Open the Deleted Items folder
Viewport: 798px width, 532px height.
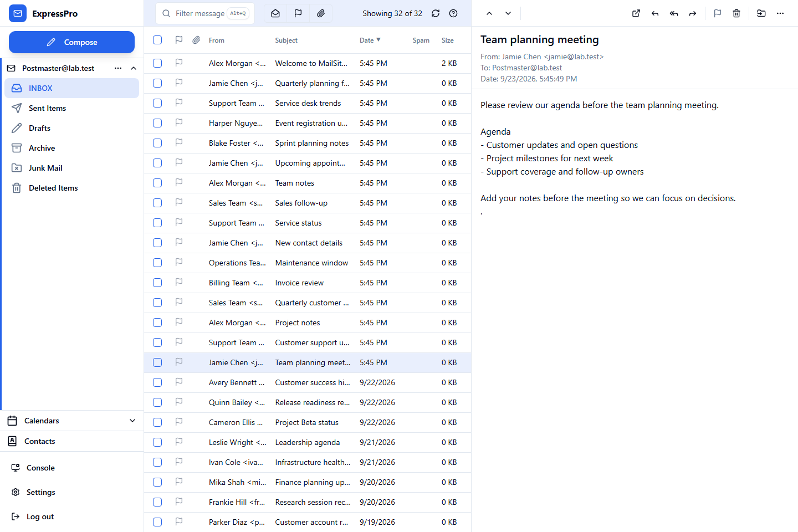tap(71, 188)
